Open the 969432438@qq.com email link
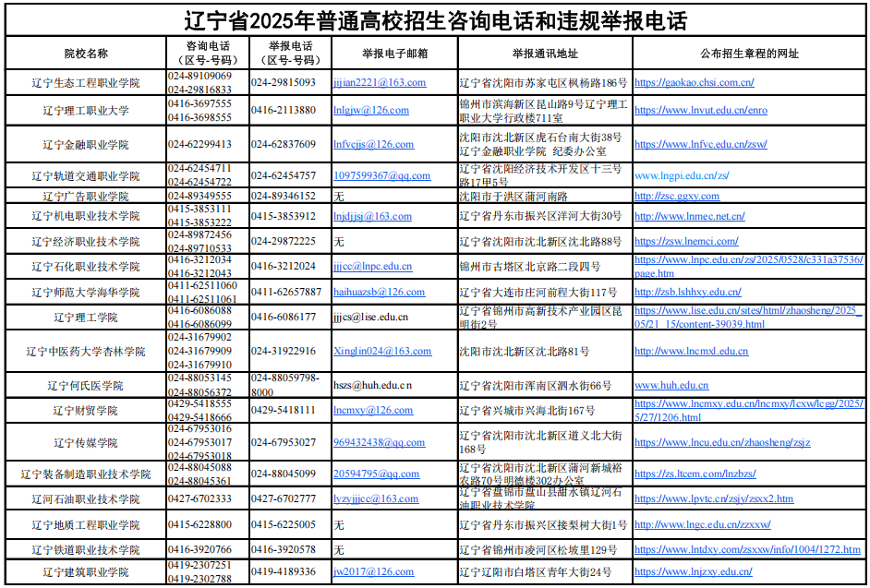Viewport: 870px width, 588px height. coord(379,443)
